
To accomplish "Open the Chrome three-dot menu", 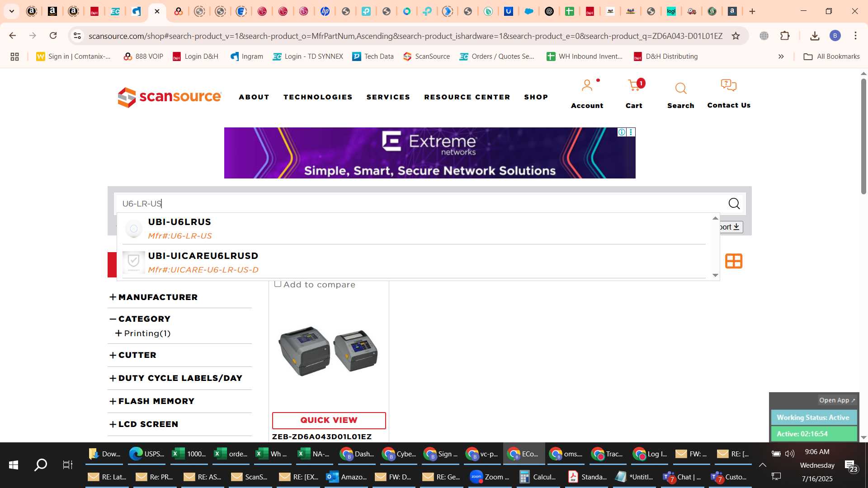I will click(x=855, y=36).
